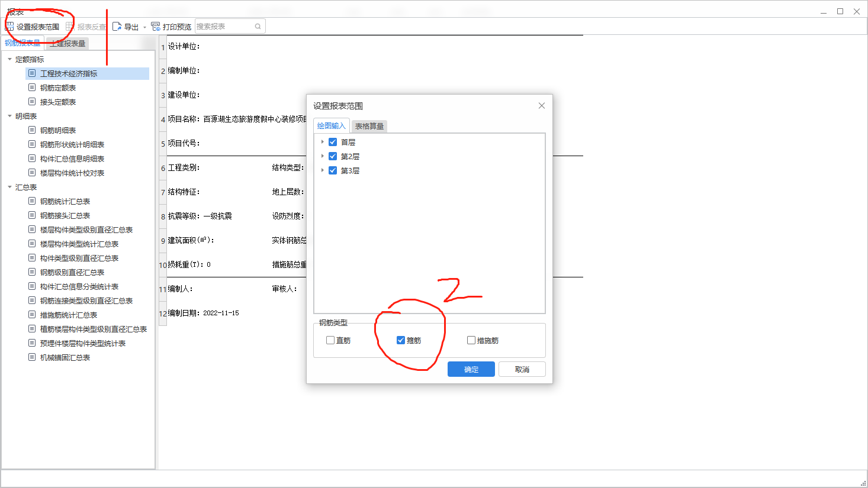Click the document icon beside 工程技术经济指标

click(32, 73)
